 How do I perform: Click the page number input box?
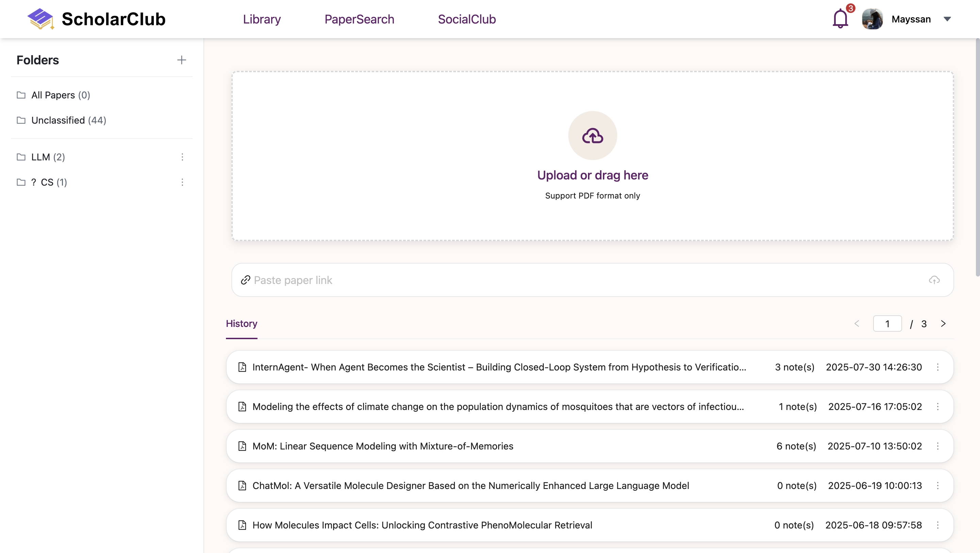(887, 323)
